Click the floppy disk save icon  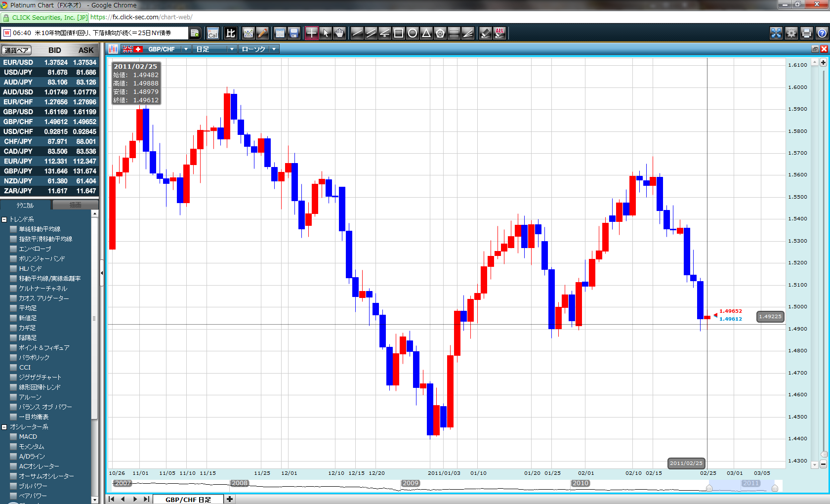294,33
